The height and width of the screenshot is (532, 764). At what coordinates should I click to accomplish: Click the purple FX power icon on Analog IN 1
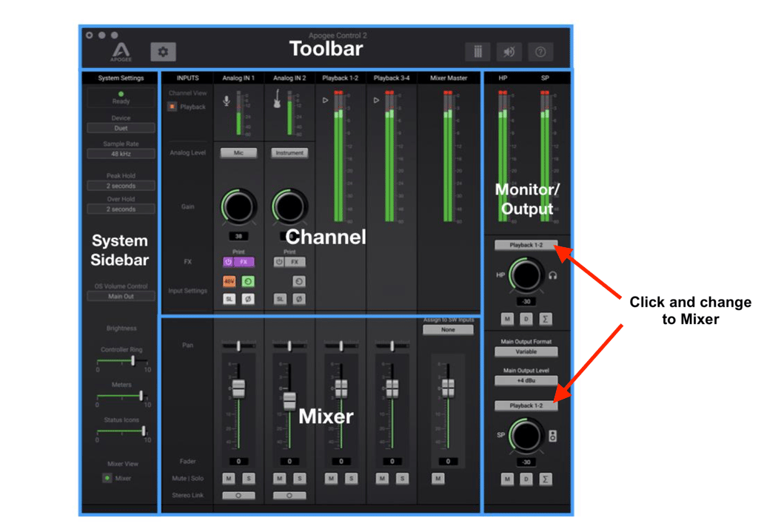(x=228, y=262)
